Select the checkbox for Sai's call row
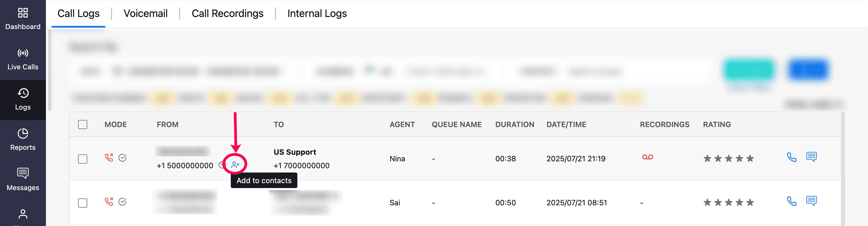The height and width of the screenshot is (226, 868). click(x=83, y=203)
